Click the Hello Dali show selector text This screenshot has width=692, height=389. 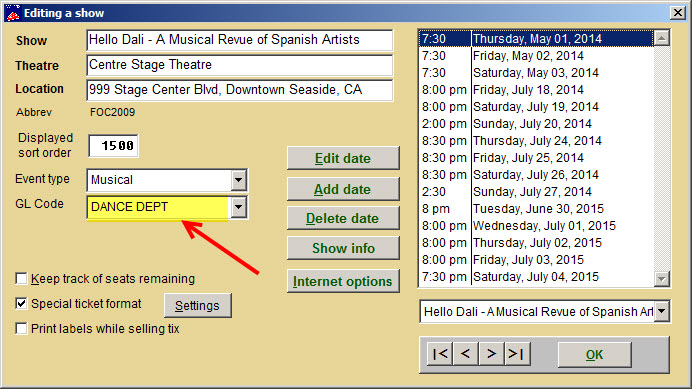click(x=538, y=312)
